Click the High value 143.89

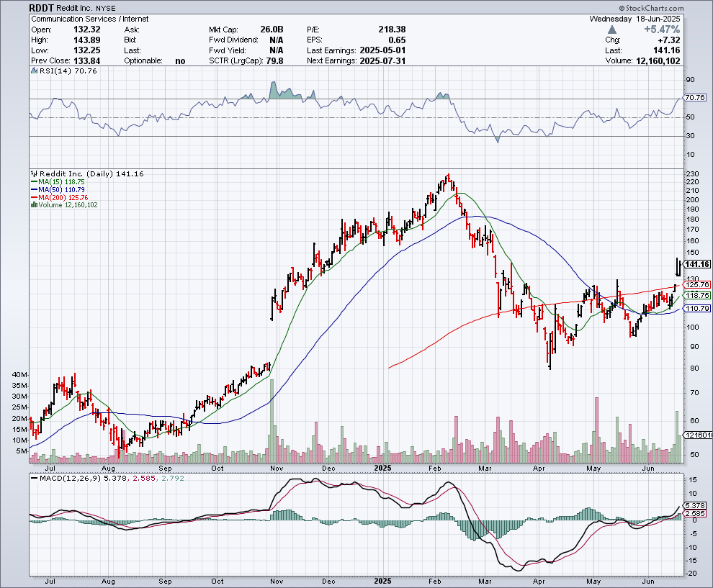click(x=87, y=40)
